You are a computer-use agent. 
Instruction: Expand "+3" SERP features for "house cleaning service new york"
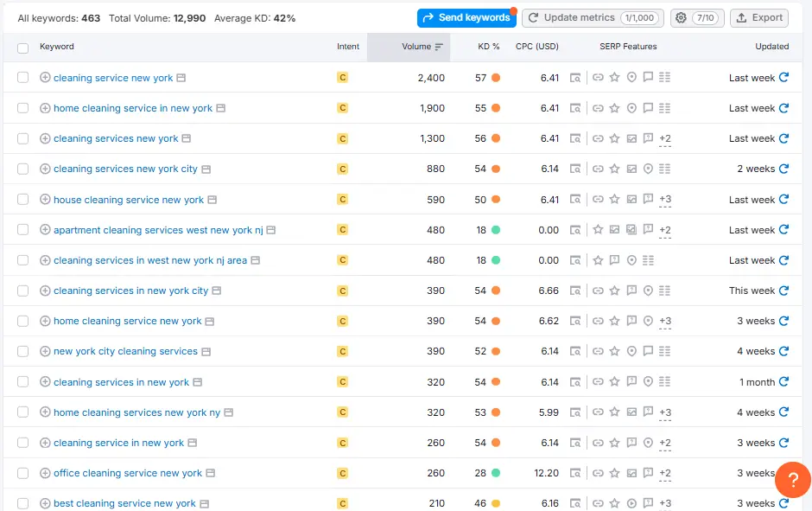tap(664, 199)
